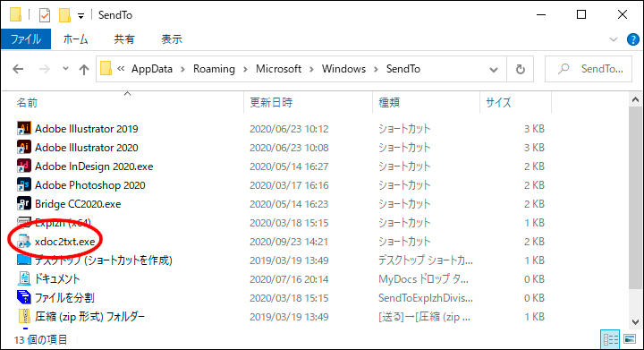Expand the ribbon with the chevron
The width and height of the screenshot is (644, 350).
click(614, 39)
